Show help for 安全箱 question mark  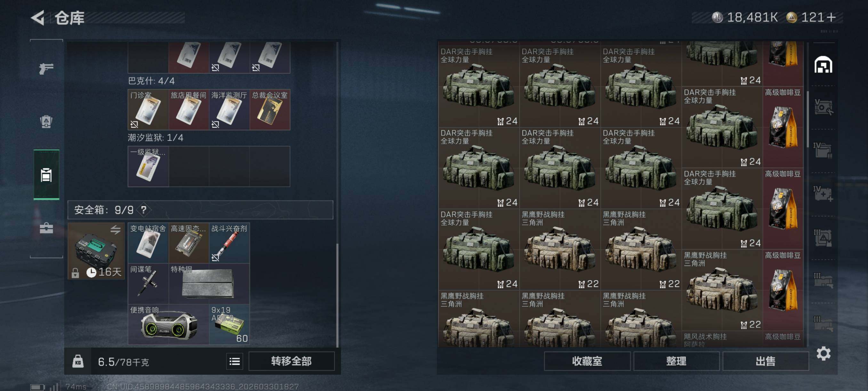(x=143, y=210)
